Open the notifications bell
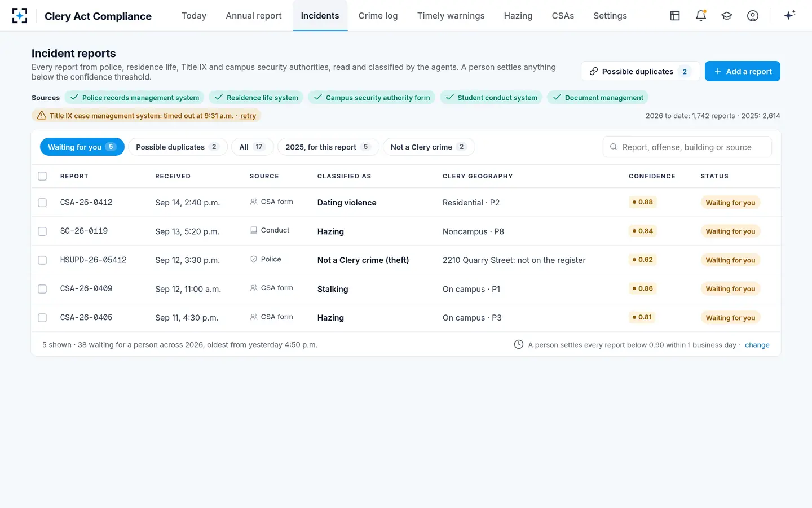The image size is (812, 508). click(701, 16)
